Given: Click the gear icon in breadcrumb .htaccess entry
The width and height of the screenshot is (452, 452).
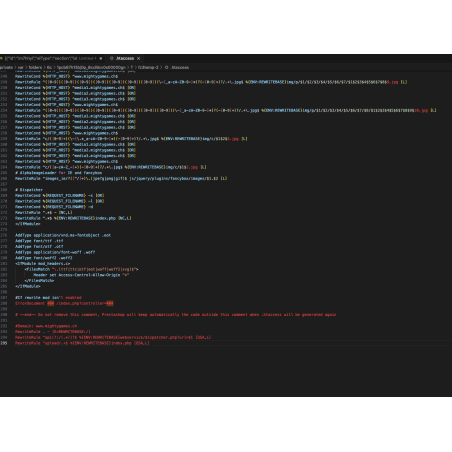Looking at the screenshot, I should click(x=166, y=67).
